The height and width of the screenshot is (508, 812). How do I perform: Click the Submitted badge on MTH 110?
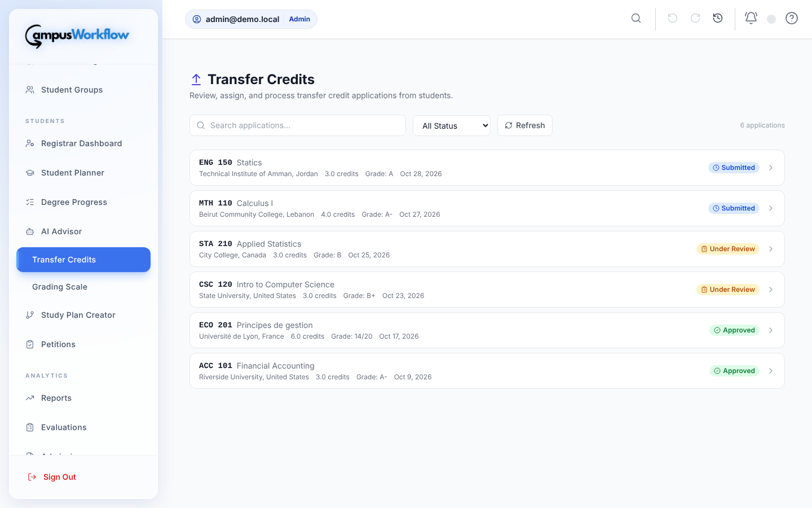pos(734,208)
